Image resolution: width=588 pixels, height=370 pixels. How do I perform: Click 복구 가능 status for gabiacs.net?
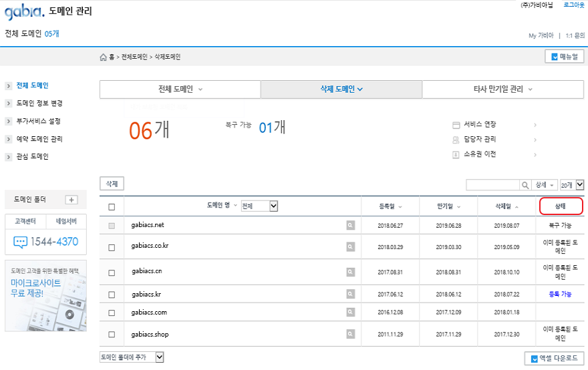(560, 225)
